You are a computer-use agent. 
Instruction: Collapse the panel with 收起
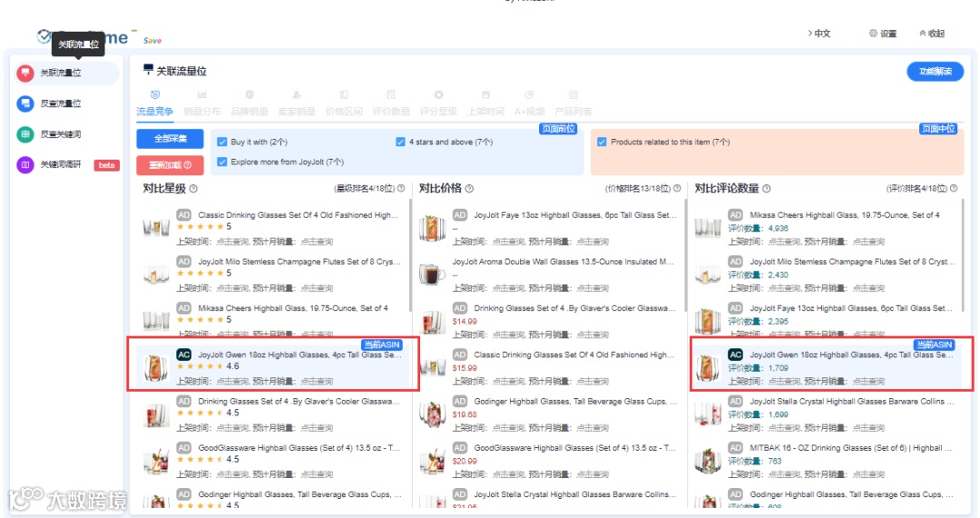pyautogui.click(x=932, y=34)
